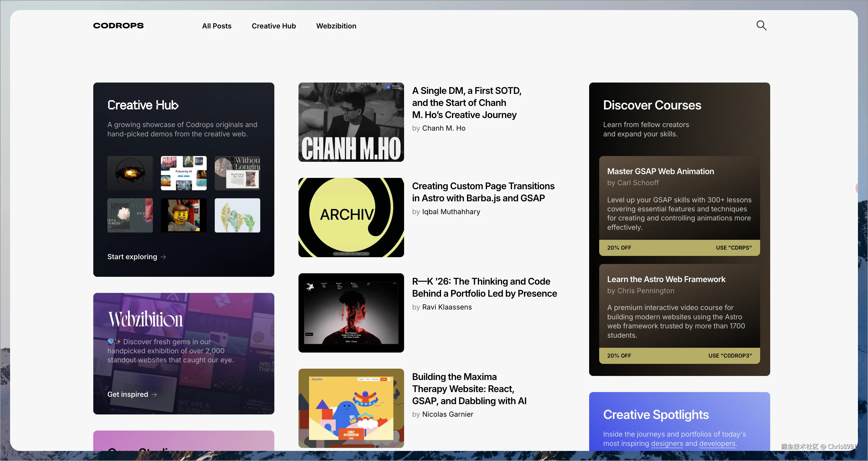Screen dimensions: 868x461
Task: Go to Creative Hub nav item
Action: pos(274,26)
